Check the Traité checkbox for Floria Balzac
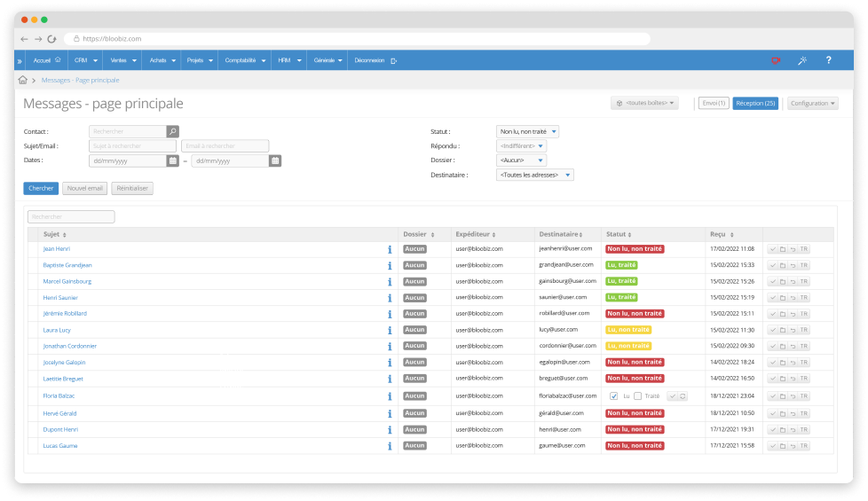The width and height of the screenshot is (868, 501). pos(638,396)
